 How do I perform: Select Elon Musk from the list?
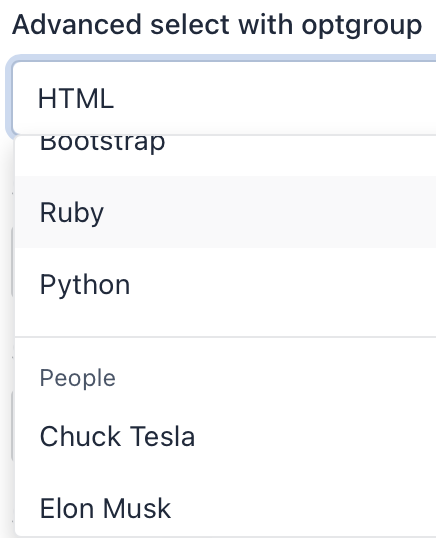[x=226, y=508]
